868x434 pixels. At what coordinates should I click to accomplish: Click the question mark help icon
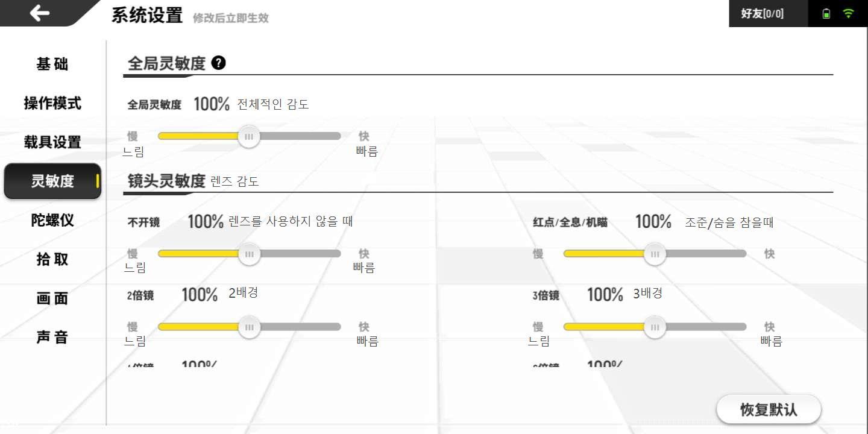pos(219,63)
